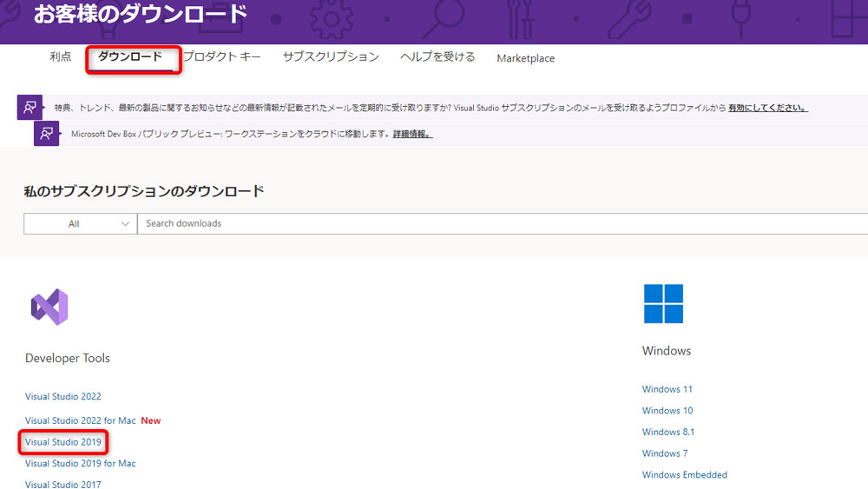Click the 詳細情報 link for Dev Box
The height and width of the screenshot is (489, 868).
tap(412, 134)
